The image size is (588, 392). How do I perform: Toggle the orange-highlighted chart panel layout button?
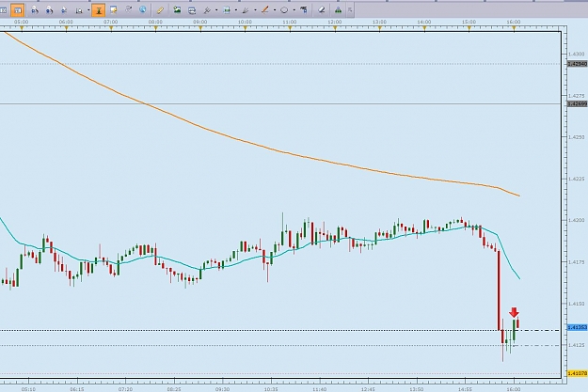point(18,10)
